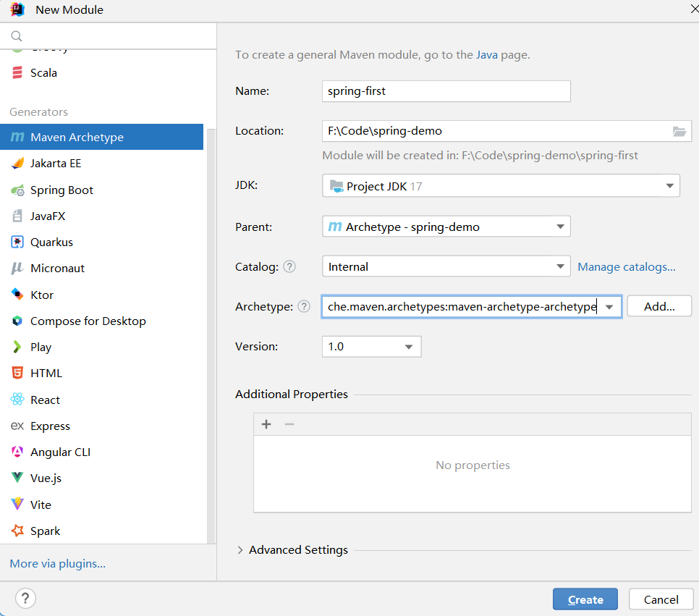Click the React atom icon
The width and height of the screenshot is (699, 616).
click(x=17, y=400)
